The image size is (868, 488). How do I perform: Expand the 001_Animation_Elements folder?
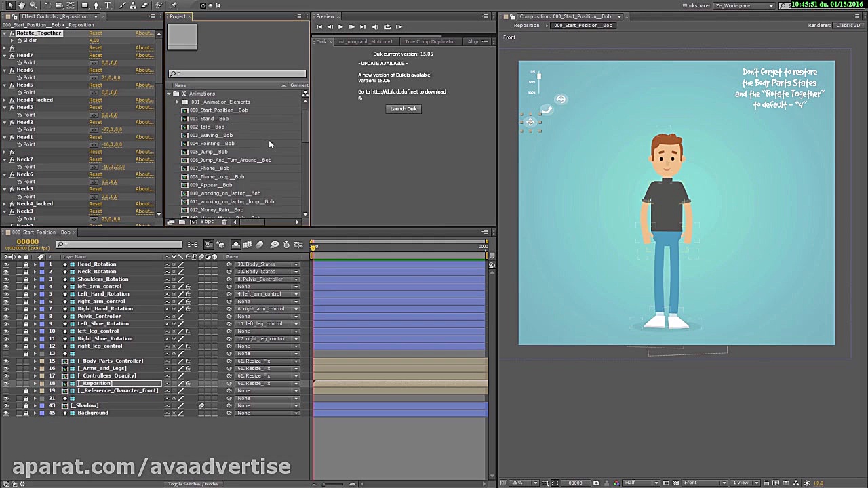click(178, 102)
